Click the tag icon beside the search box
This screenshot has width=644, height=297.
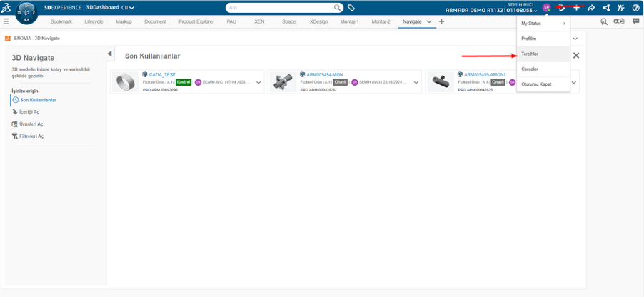[x=351, y=7]
